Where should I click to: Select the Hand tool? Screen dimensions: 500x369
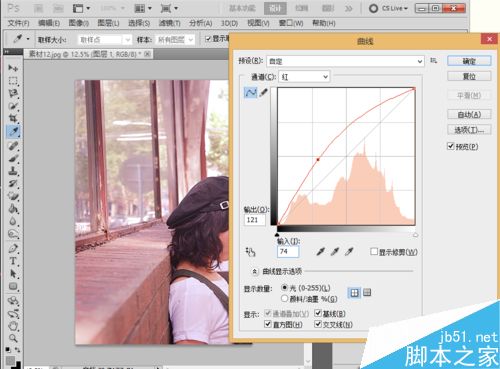[13, 325]
